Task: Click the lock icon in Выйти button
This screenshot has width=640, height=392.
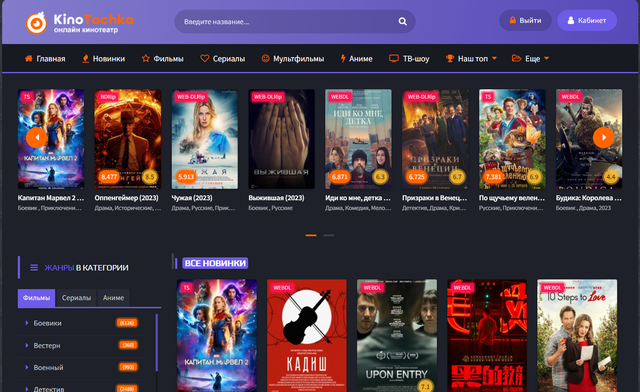Action: [513, 20]
